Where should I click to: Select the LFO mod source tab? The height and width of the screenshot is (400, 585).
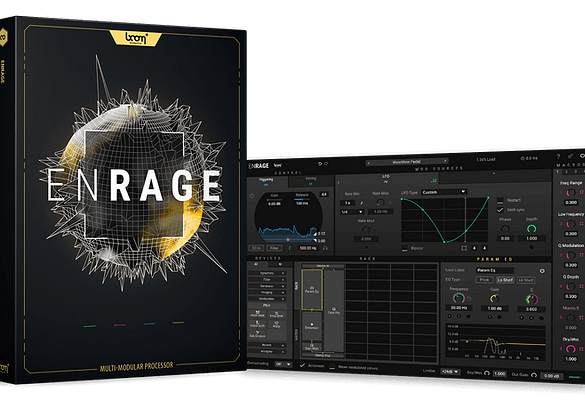(x=387, y=179)
